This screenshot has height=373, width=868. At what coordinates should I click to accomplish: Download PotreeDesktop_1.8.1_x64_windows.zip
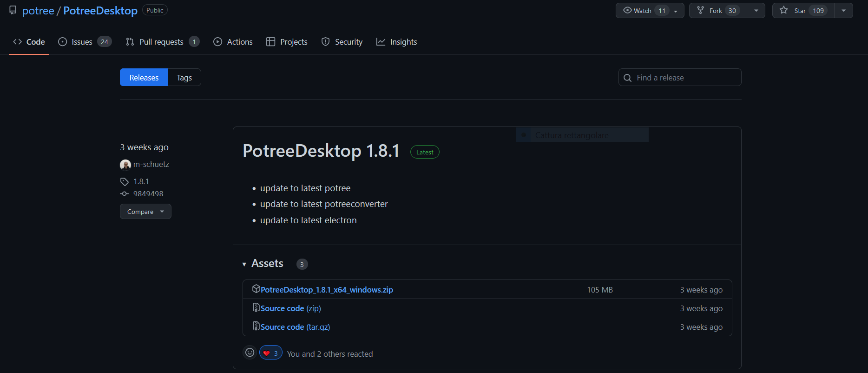(327, 290)
